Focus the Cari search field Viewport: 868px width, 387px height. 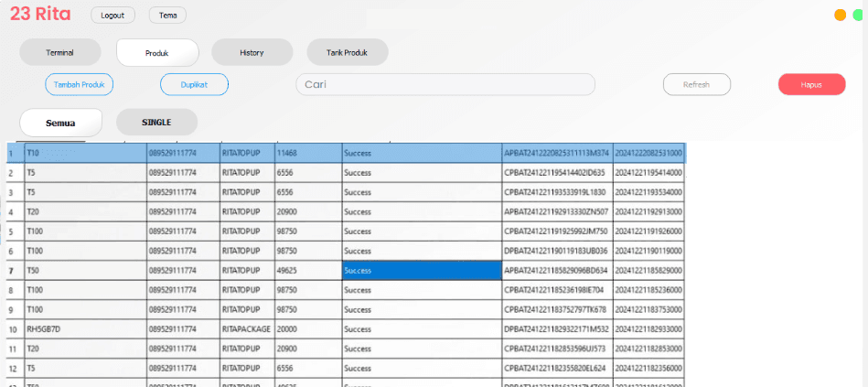click(x=445, y=84)
